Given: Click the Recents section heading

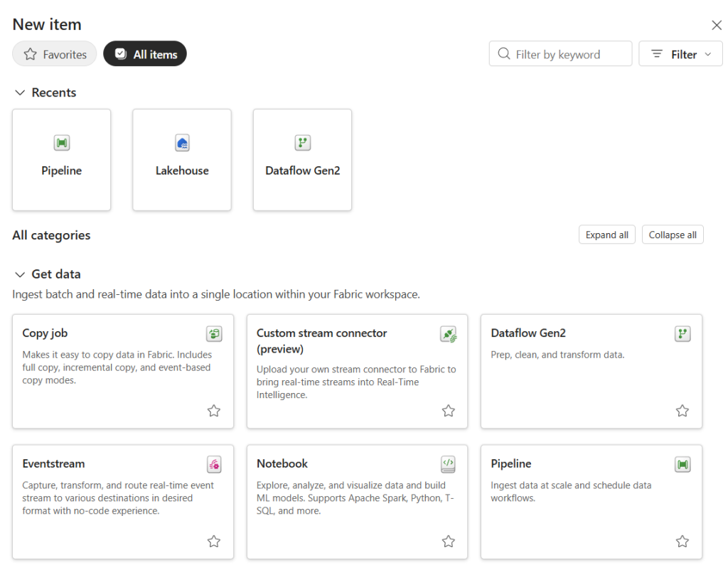Looking at the screenshot, I should [54, 92].
